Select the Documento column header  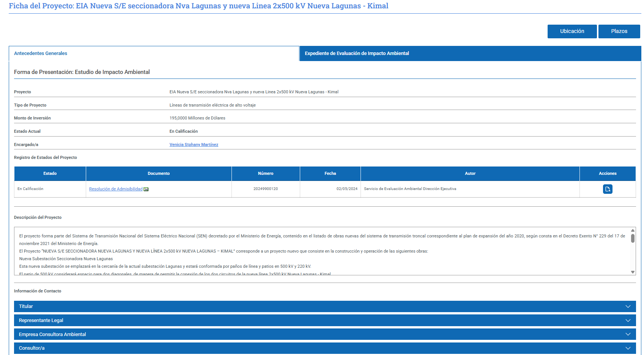(159, 173)
